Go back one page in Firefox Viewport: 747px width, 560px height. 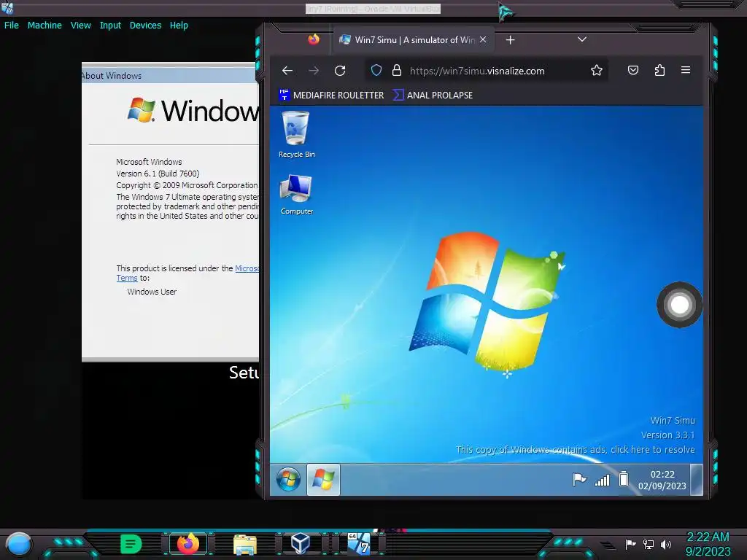287,71
